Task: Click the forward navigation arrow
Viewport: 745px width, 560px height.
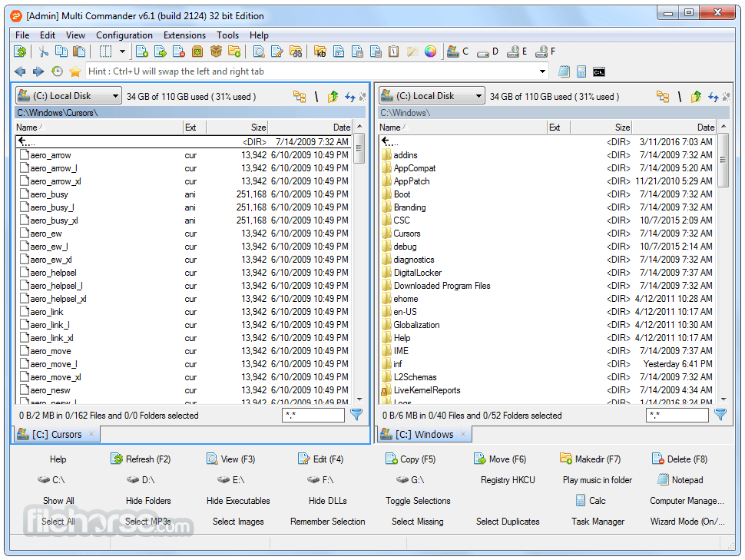Action: pyautogui.click(x=38, y=71)
